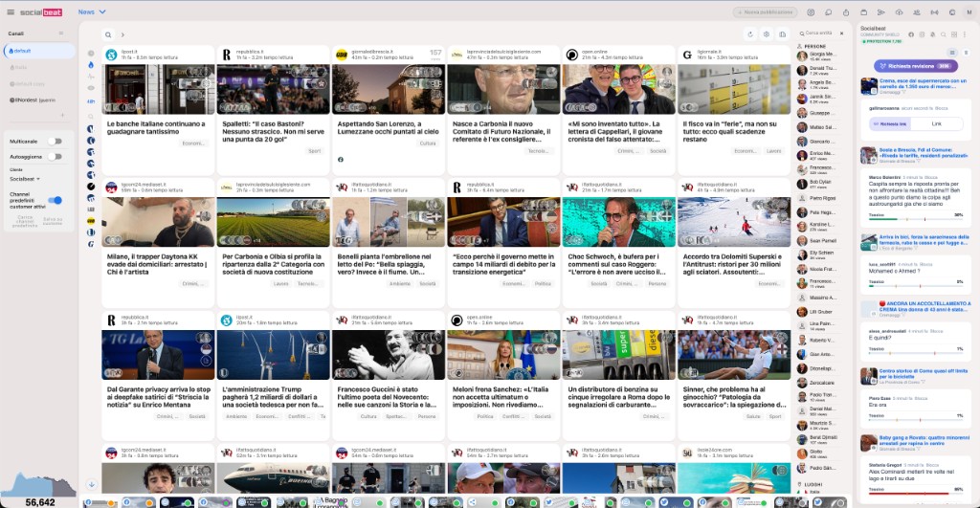This screenshot has width=980, height=508.
Task: Select the default channel
Action: click(38, 51)
